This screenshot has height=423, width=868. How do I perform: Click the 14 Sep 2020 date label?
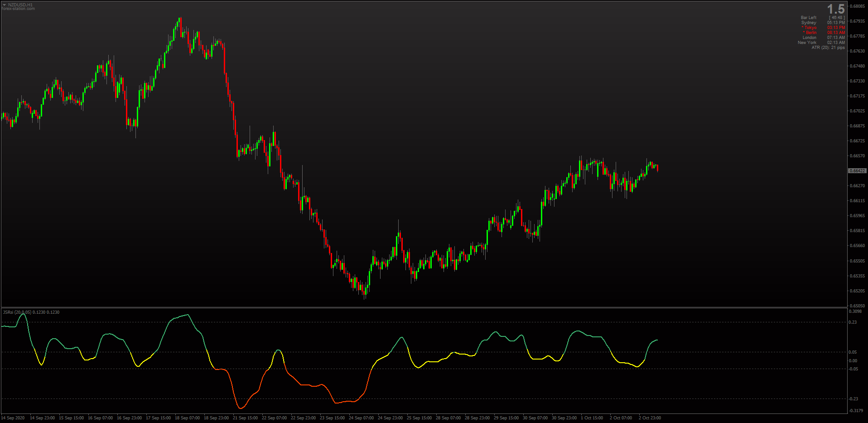[x=13, y=418]
